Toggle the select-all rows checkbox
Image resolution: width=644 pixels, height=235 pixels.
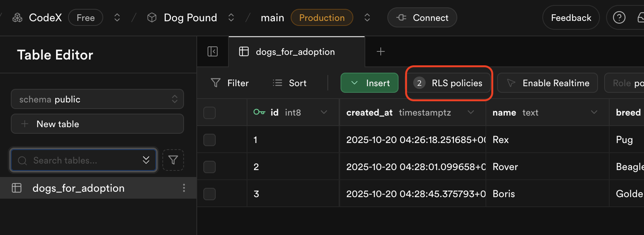click(210, 113)
